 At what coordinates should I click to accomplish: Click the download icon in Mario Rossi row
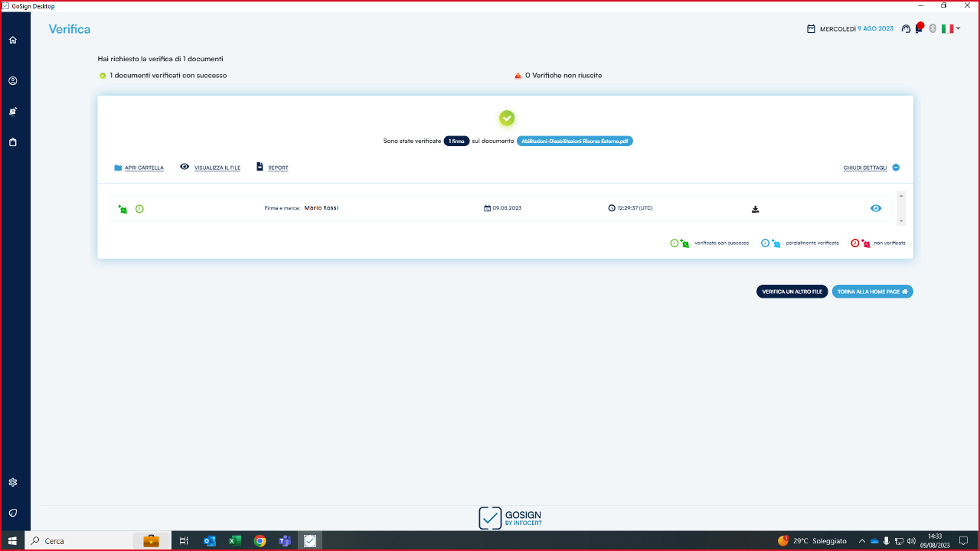756,209
